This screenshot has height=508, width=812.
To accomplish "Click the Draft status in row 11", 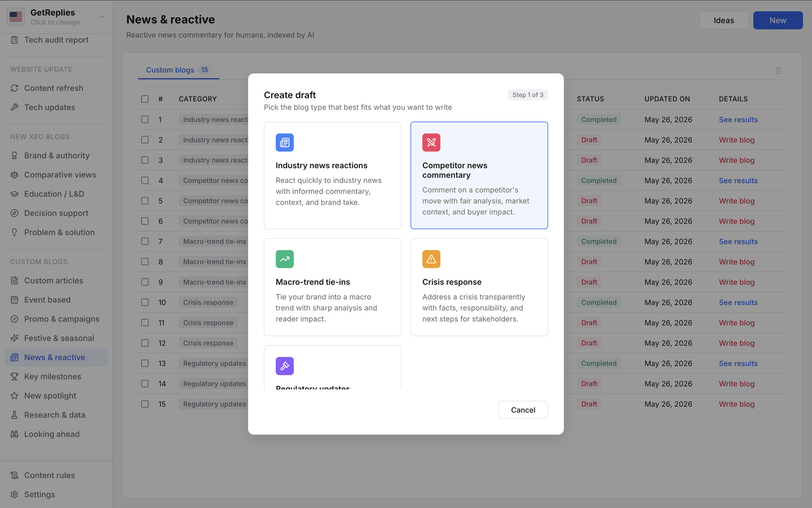I will (589, 323).
